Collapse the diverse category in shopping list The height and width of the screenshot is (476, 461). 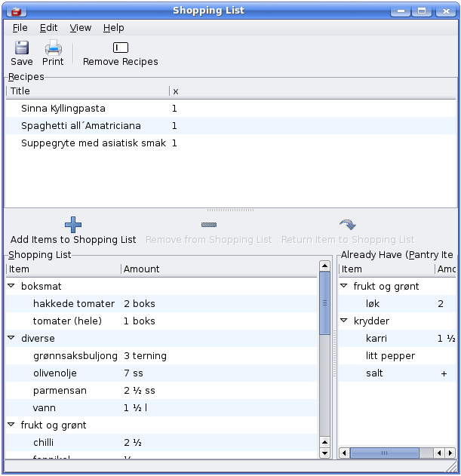(x=11, y=339)
